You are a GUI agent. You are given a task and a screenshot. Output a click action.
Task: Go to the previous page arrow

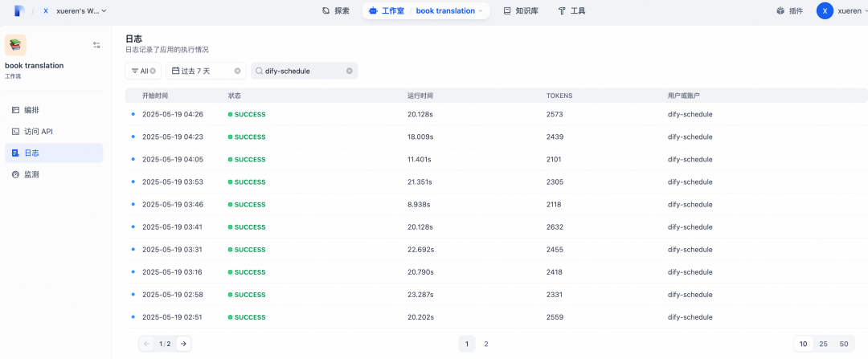[x=147, y=344]
